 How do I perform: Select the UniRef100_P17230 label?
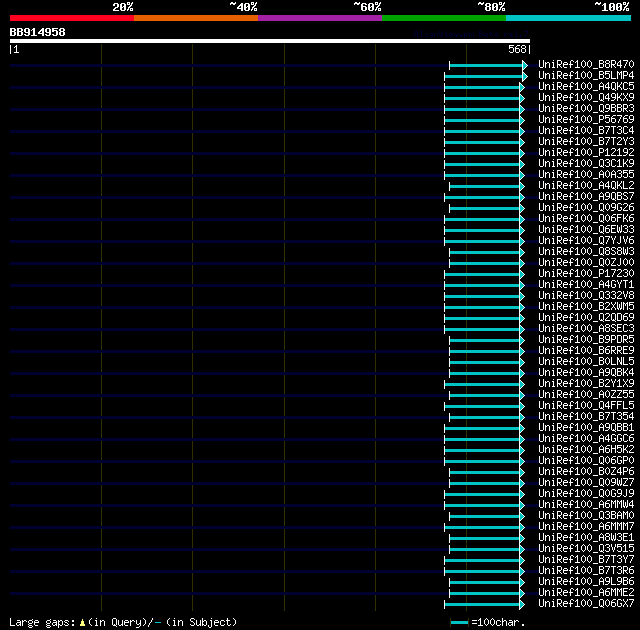coord(586,274)
